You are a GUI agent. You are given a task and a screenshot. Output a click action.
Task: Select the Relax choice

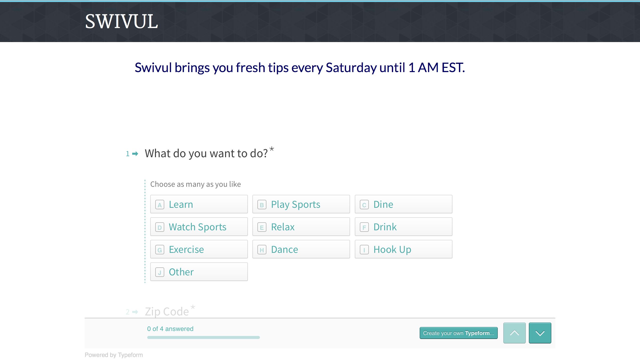301,227
